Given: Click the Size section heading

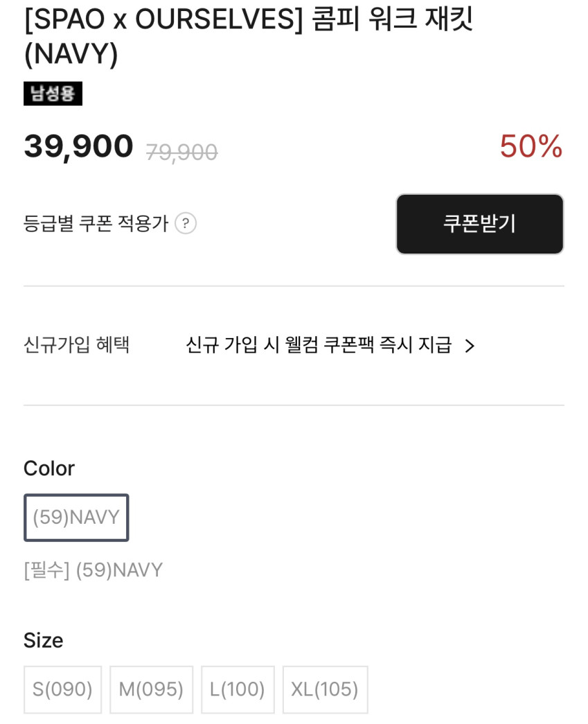Looking at the screenshot, I should [43, 640].
